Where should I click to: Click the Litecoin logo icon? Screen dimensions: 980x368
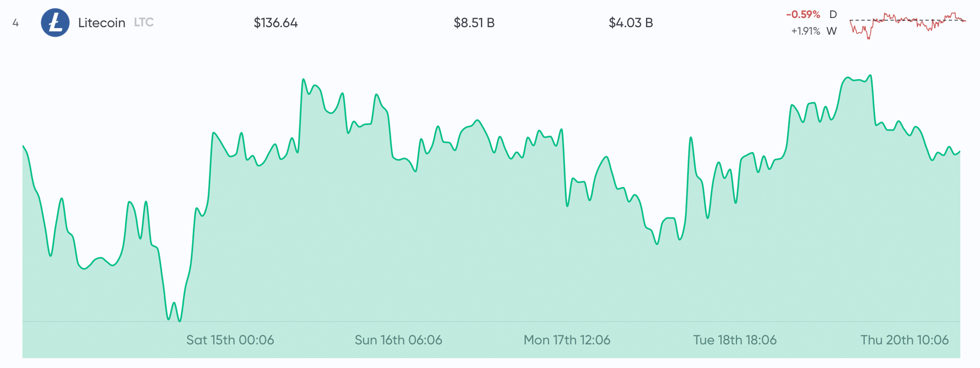pos(55,23)
